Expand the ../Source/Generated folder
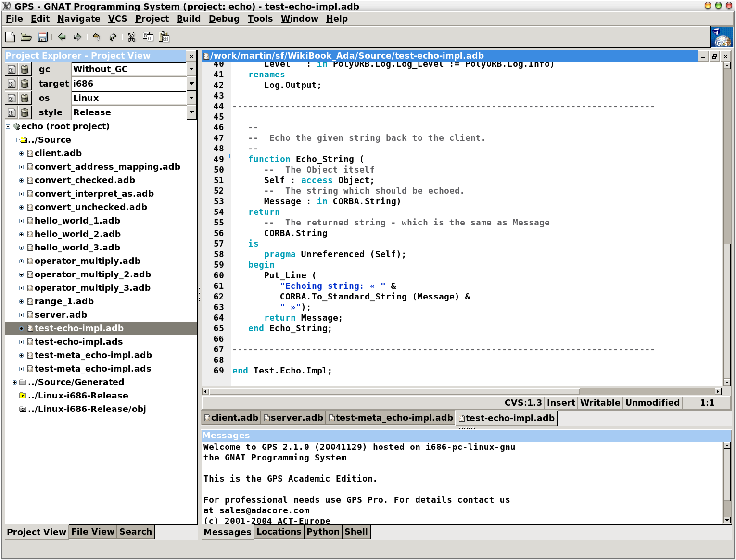Viewport: 736px width, 560px height. [x=14, y=382]
